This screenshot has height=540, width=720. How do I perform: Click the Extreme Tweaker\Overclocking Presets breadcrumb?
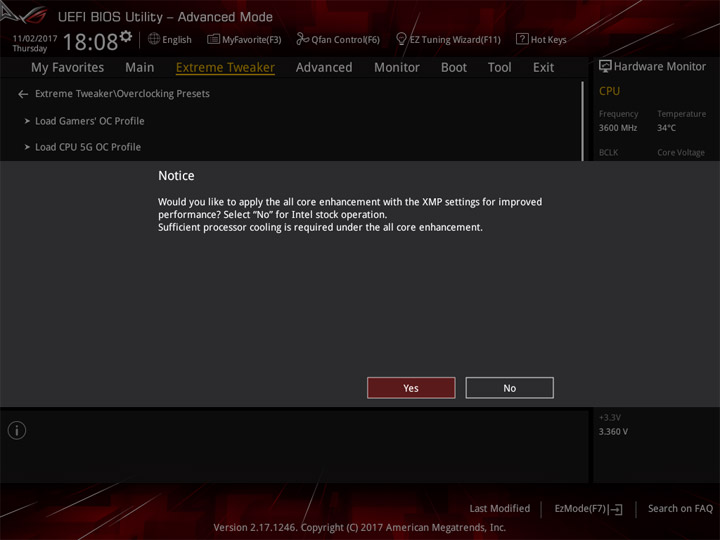(x=122, y=94)
